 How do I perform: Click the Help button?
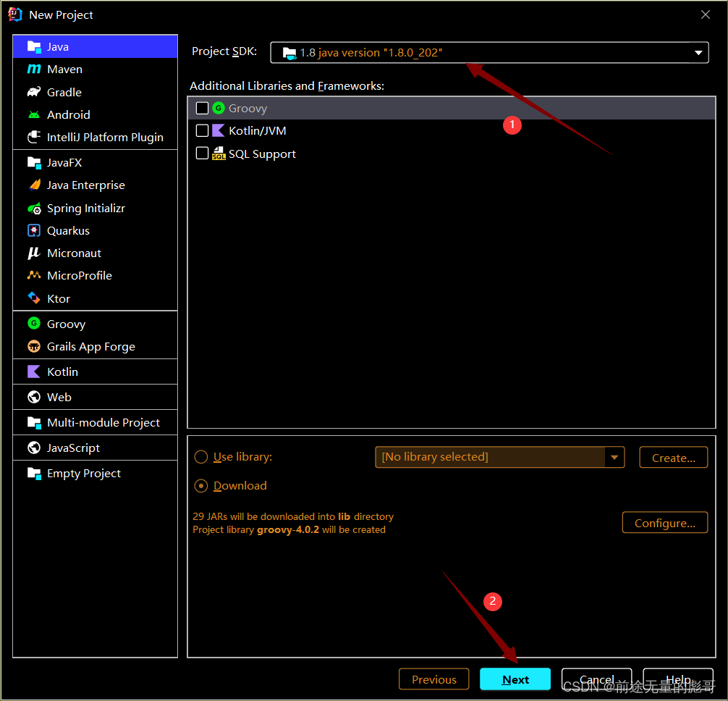[x=678, y=679]
